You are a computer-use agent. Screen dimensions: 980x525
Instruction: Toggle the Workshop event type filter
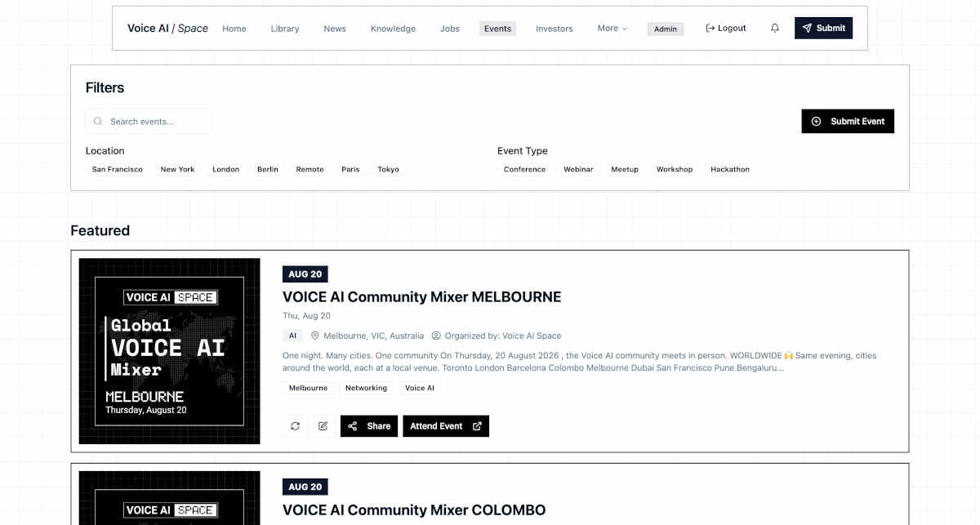(675, 170)
